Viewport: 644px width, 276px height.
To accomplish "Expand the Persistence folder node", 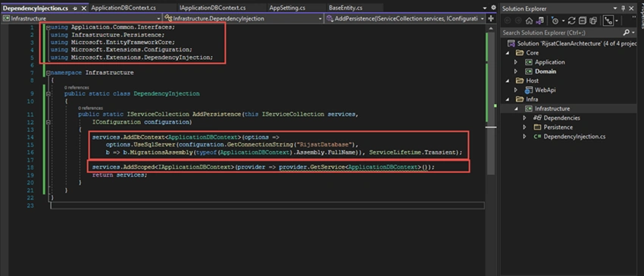I will [525, 127].
